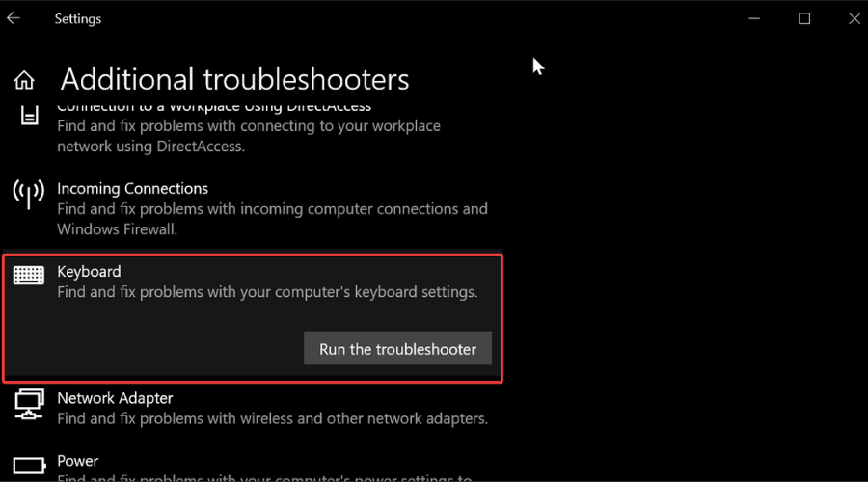Close the Settings window

click(x=854, y=19)
